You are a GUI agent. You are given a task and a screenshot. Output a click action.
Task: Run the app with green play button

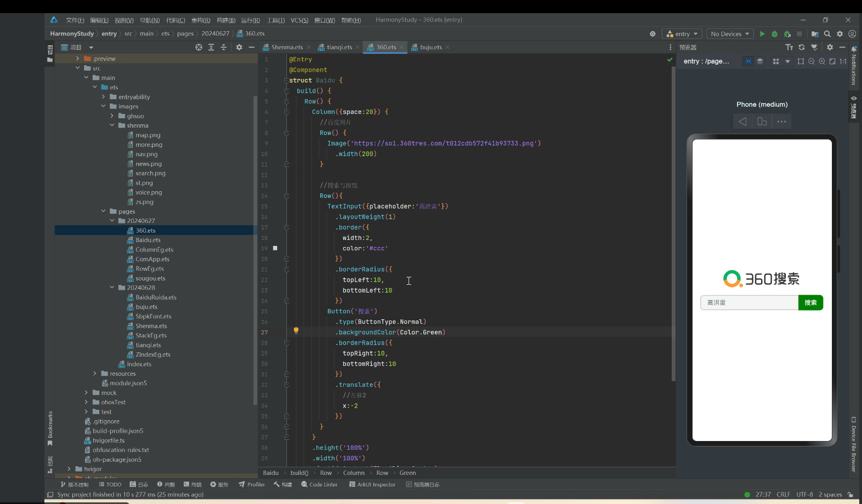click(762, 34)
